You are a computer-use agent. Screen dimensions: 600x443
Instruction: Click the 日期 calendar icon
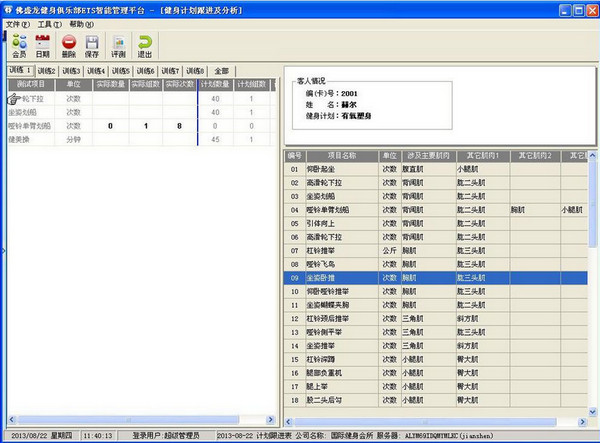(x=42, y=42)
